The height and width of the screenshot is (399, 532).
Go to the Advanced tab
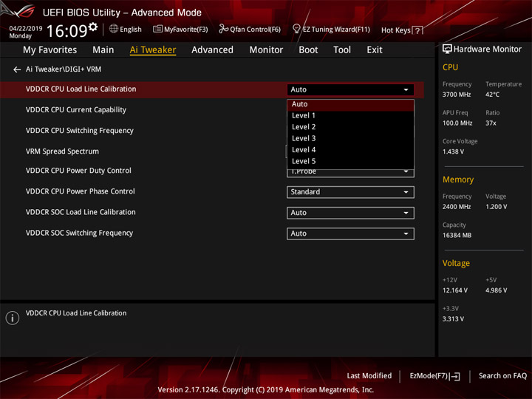click(x=212, y=50)
